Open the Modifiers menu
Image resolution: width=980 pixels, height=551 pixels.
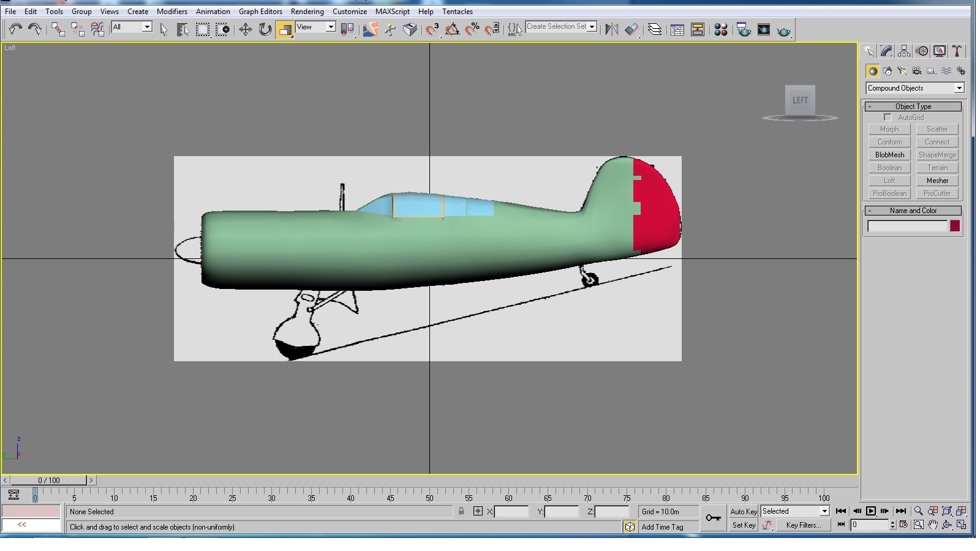tap(172, 11)
